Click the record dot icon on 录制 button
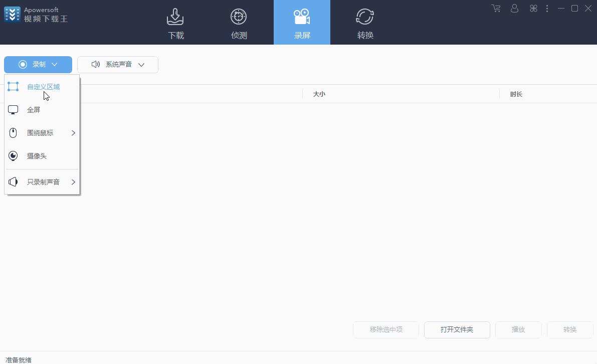 pyautogui.click(x=22, y=64)
